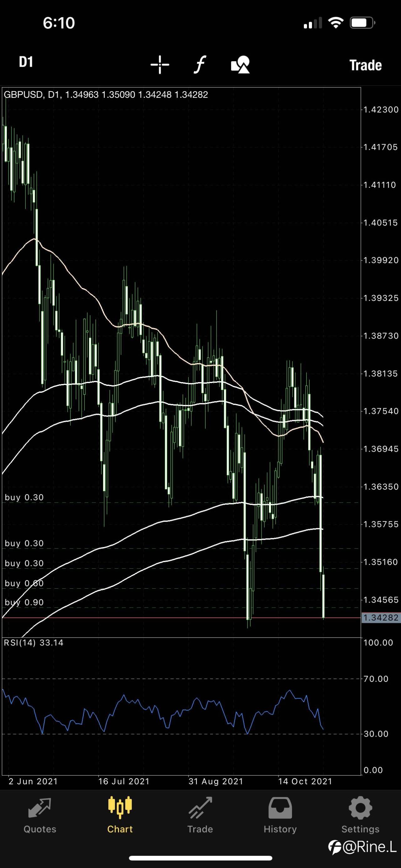
Task: Tap price scale value 1.40515
Action: 381,223
